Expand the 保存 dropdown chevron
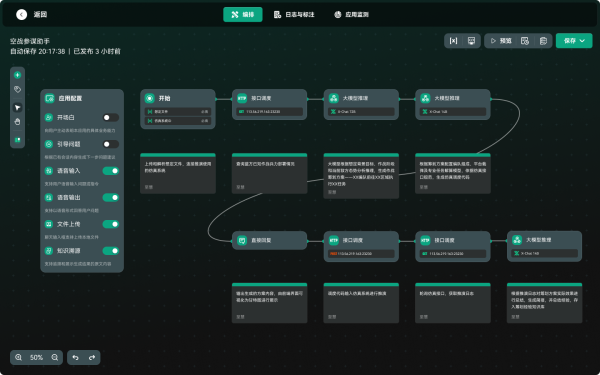 582,41
